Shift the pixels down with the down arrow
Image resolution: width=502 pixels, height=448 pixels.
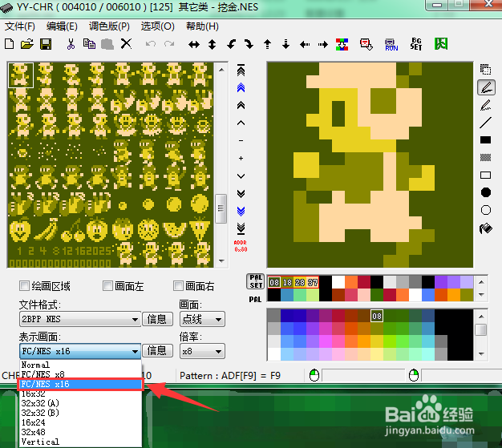point(286,44)
